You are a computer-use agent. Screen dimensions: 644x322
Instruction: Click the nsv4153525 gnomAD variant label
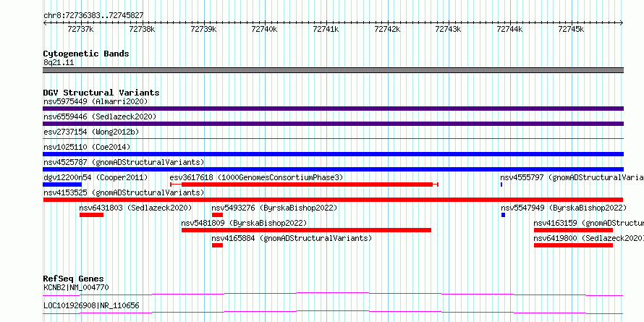pos(124,192)
